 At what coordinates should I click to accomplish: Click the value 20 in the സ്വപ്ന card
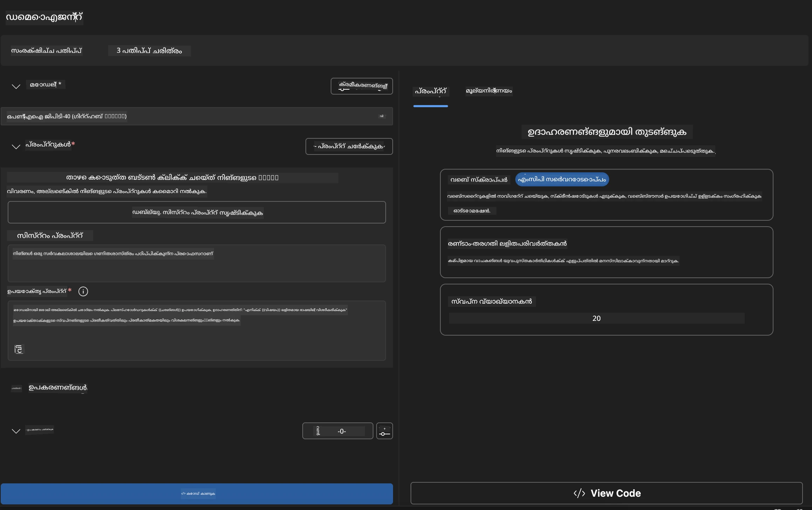tap(596, 318)
